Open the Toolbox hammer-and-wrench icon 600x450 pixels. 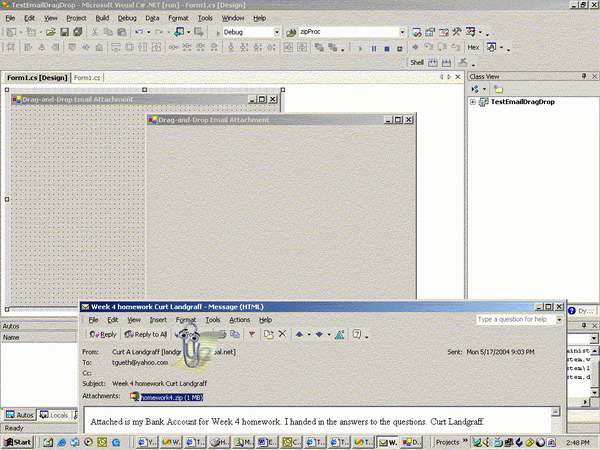pyautogui.click(x=457, y=32)
